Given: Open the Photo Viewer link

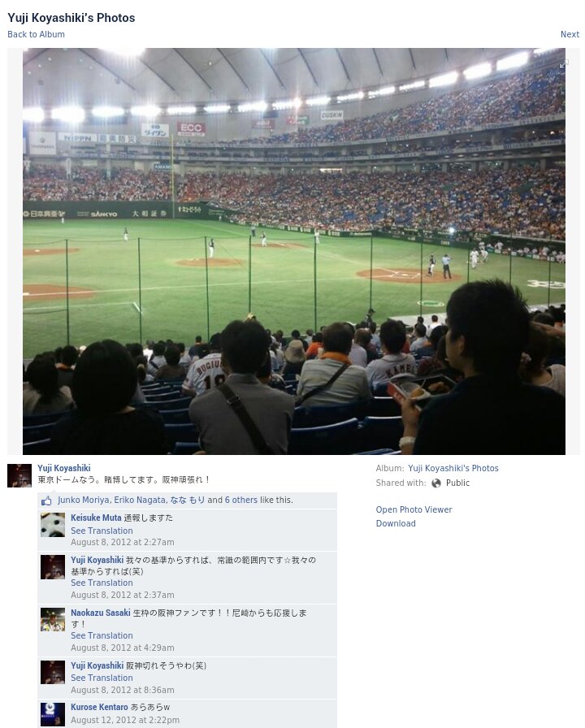Looking at the screenshot, I should coord(414,509).
